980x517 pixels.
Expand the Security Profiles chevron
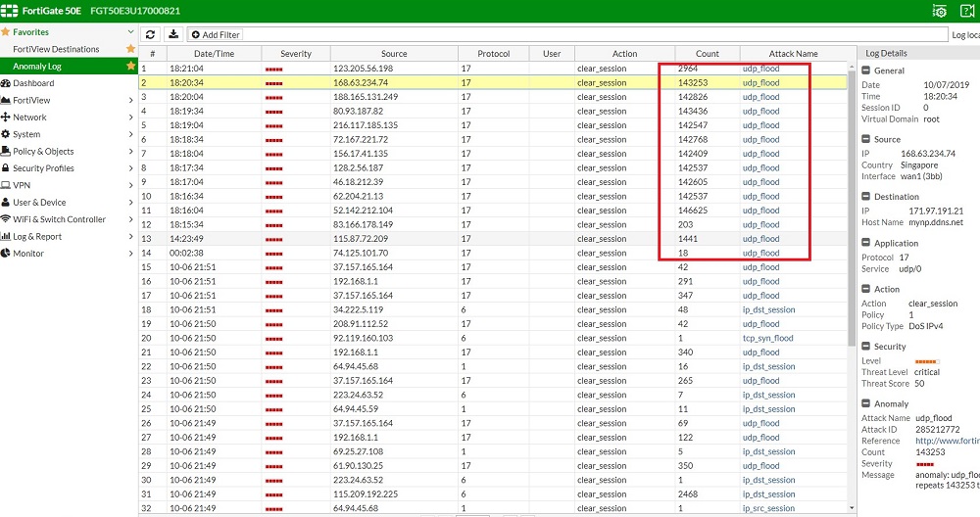[x=130, y=168]
